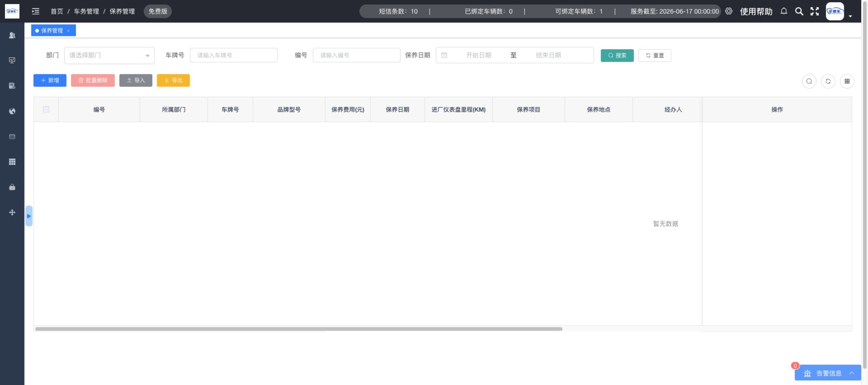
Task: Click the 保养费用(元) column header
Action: coord(348,109)
